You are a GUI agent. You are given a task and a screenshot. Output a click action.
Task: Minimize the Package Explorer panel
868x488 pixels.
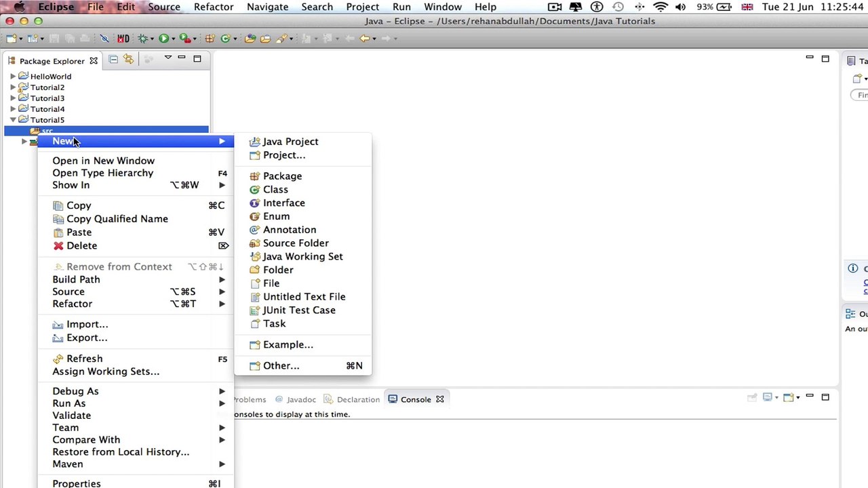click(x=182, y=58)
